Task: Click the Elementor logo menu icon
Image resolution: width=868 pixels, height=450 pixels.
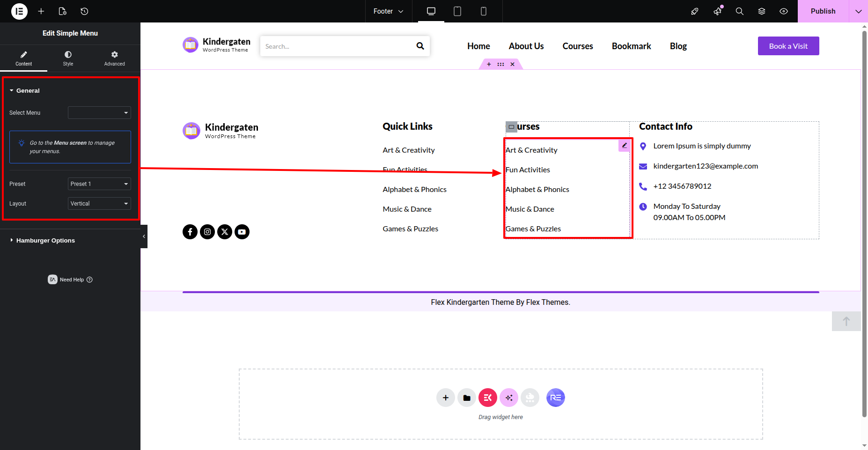Action: 19,11
